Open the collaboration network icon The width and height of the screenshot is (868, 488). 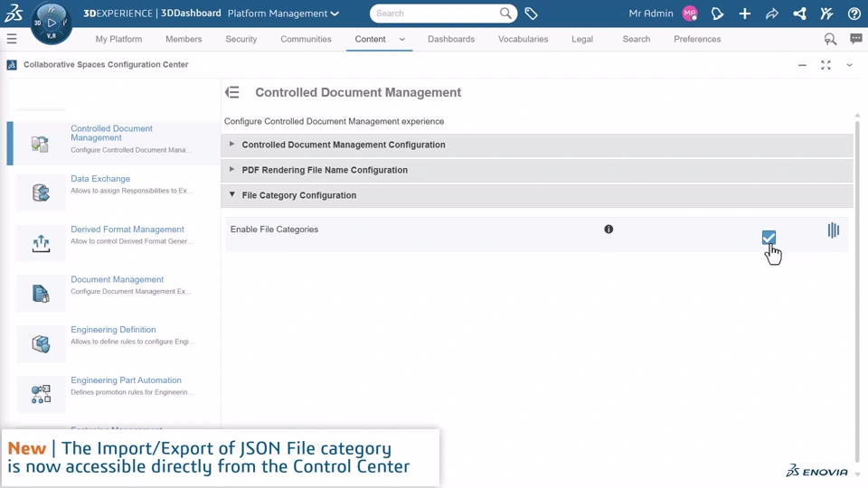799,14
